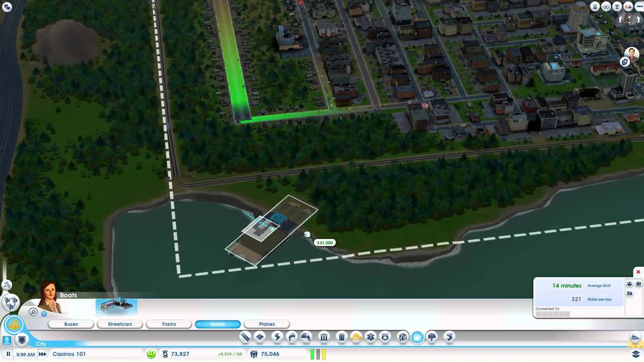Open the Government columned-building menu
This screenshot has width=644, height=362.
click(324, 337)
